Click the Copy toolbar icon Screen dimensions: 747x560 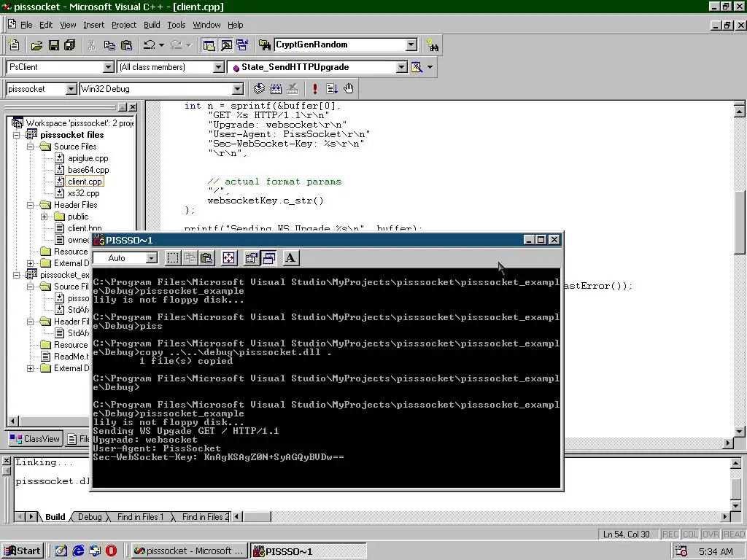pyautogui.click(x=109, y=45)
